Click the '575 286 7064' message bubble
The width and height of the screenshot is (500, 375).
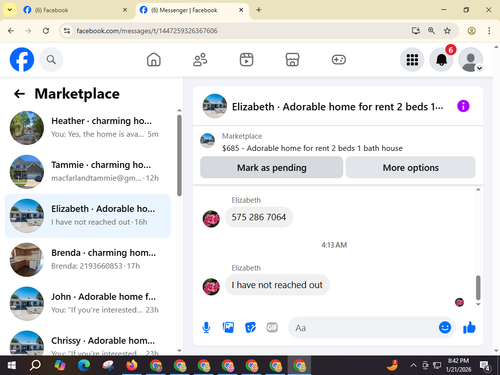(x=259, y=217)
